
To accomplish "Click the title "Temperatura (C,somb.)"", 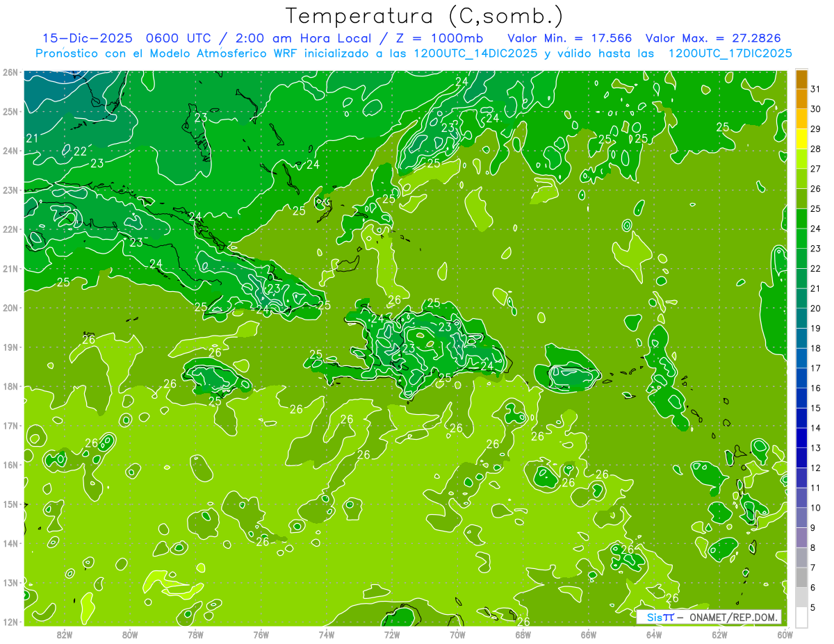I will (x=424, y=16).
